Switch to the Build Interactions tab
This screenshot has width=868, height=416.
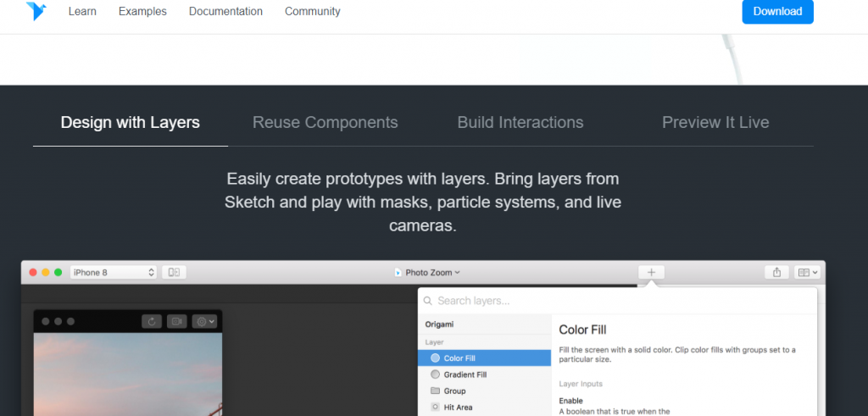(520, 122)
